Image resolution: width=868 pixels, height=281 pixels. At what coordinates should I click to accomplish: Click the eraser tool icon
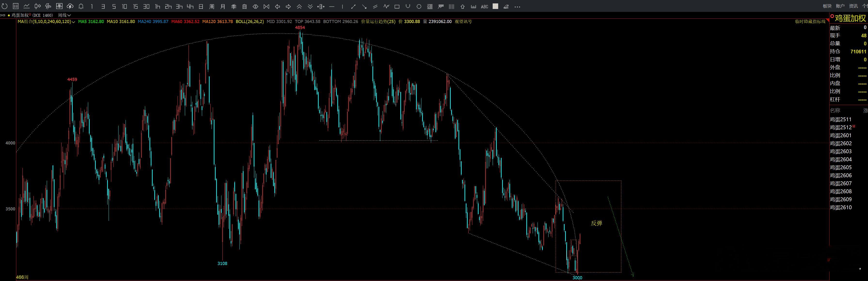point(506,6)
